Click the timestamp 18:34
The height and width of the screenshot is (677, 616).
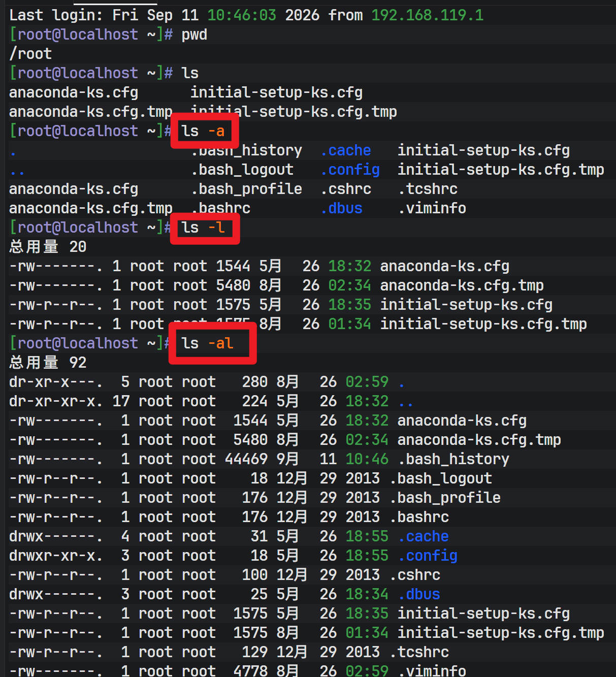(x=367, y=594)
